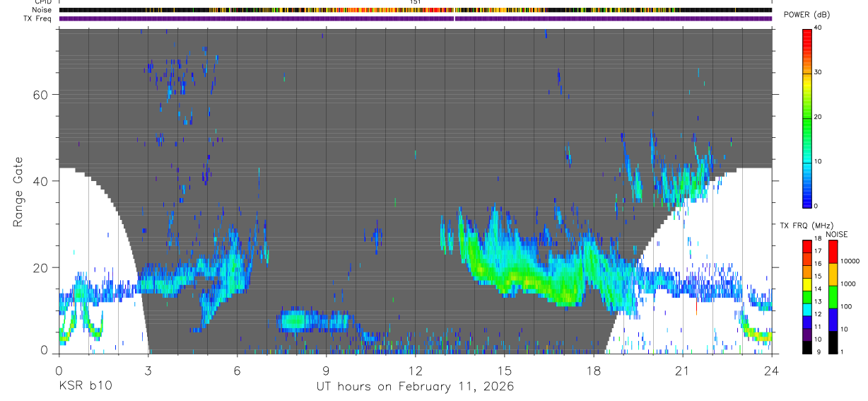Click the "21" tick on the UT hours axis
This screenshot has width=868, height=401.
click(x=683, y=370)
